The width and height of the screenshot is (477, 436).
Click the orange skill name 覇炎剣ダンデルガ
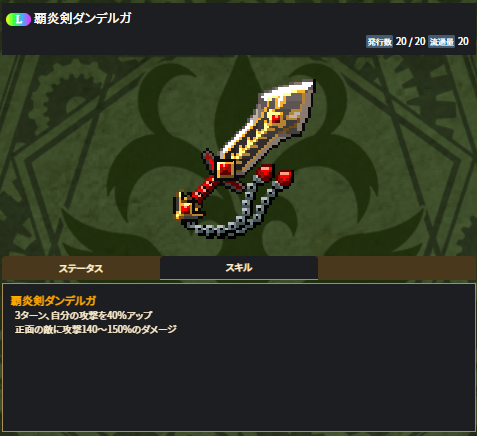[53, 301]
